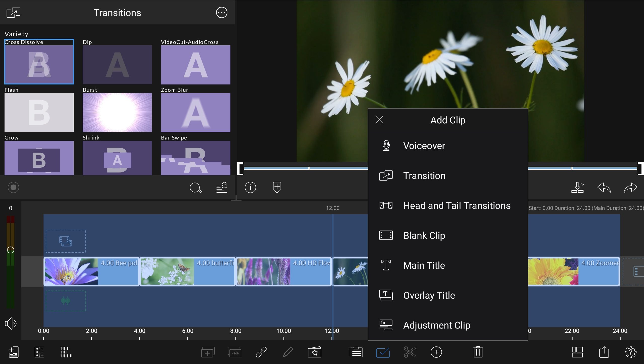Screen dimensions: 644x364
Task: Start voiceover recording with the record button
Action: click(x=13, y=187)
